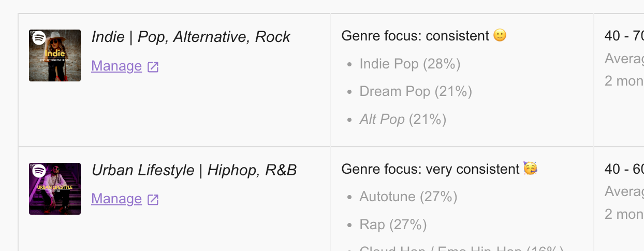Screen dimensions: 644x251
Task: Click the 'Genre focus: very consistent' label
Action: click(430, 169)
